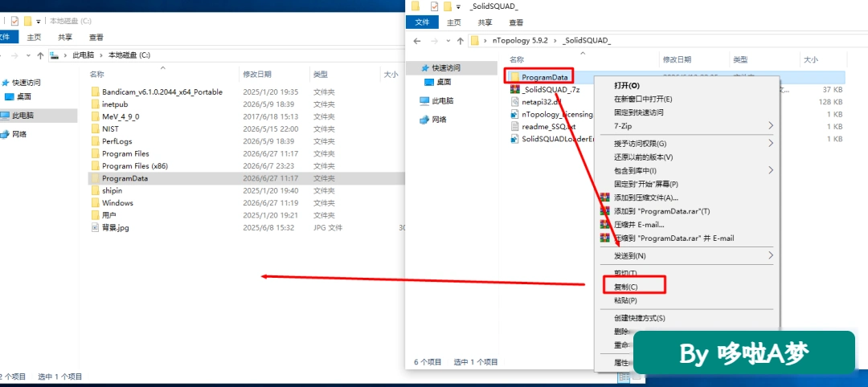The width and height of the screenshot is (868, 387).
Task: Click the Program Files (x86) folder icon
Action: click(95, 166)
